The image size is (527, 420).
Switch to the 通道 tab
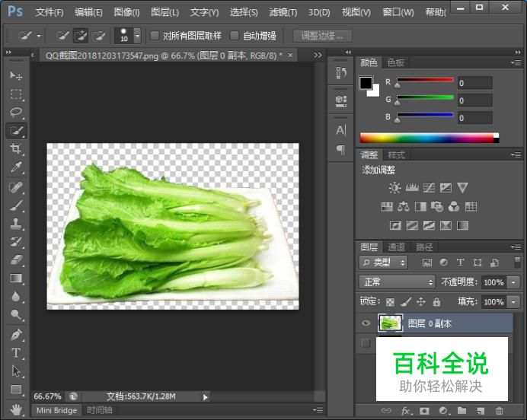(397, 247)
